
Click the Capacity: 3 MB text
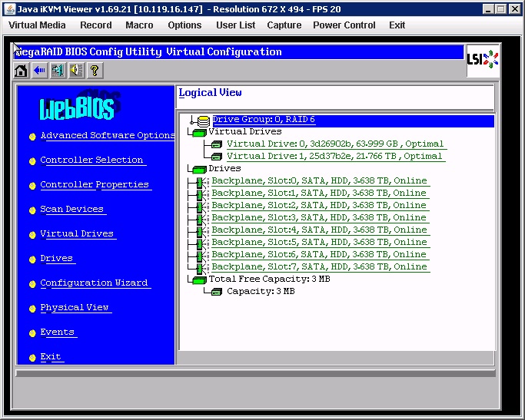(261, 291)
